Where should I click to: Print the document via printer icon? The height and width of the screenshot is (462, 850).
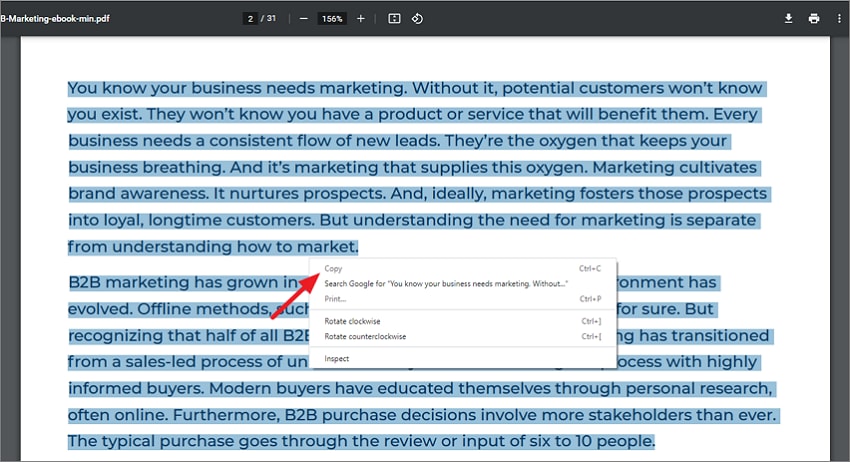814,18
